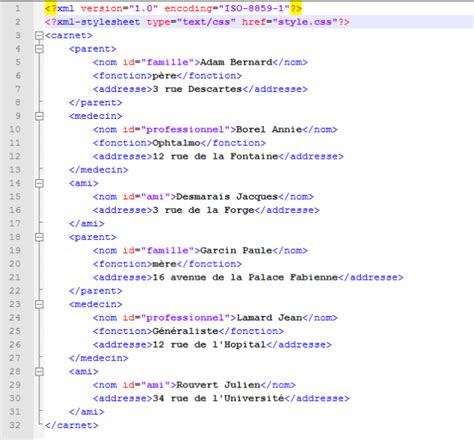Click the "text/css" type value
Screen dimensions: 474x440
pyautogui.click(x=206, y=22)
